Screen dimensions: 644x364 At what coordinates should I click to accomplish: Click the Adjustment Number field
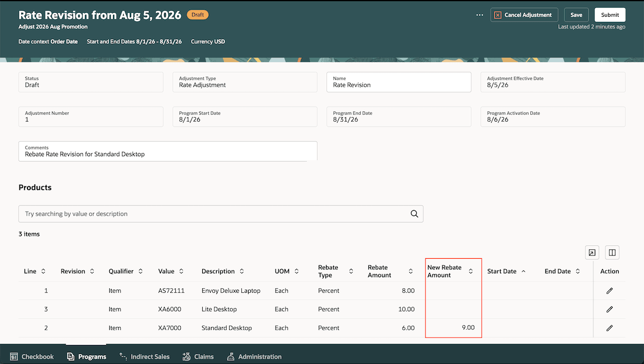tap(91, 116)
